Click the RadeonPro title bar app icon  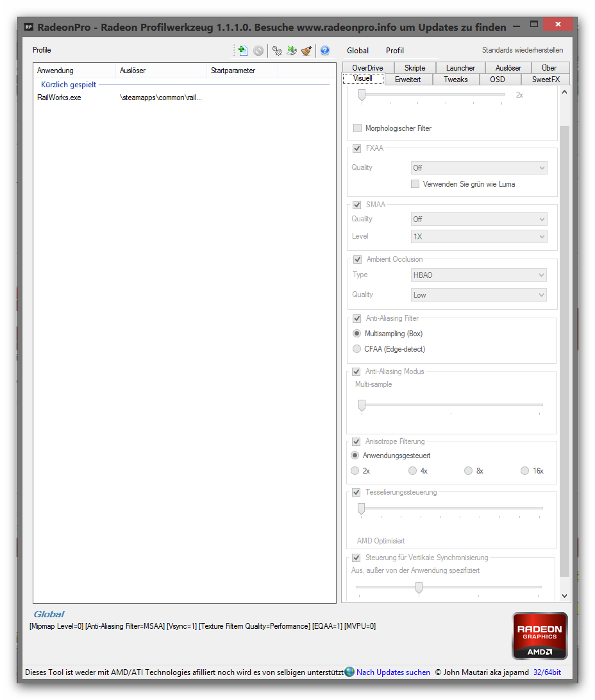click(29, 27)
